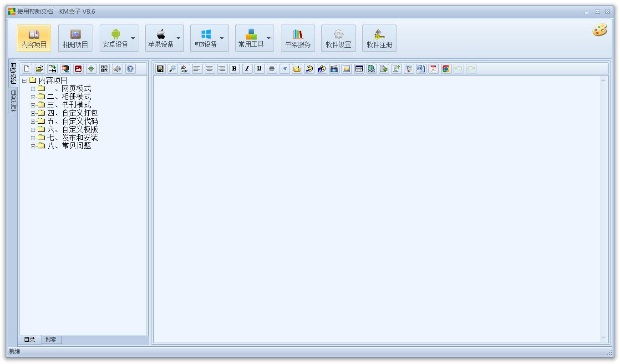Open 软件注册
The height and width of the screenshot is (364, 620).
click(x=380, y=38)
